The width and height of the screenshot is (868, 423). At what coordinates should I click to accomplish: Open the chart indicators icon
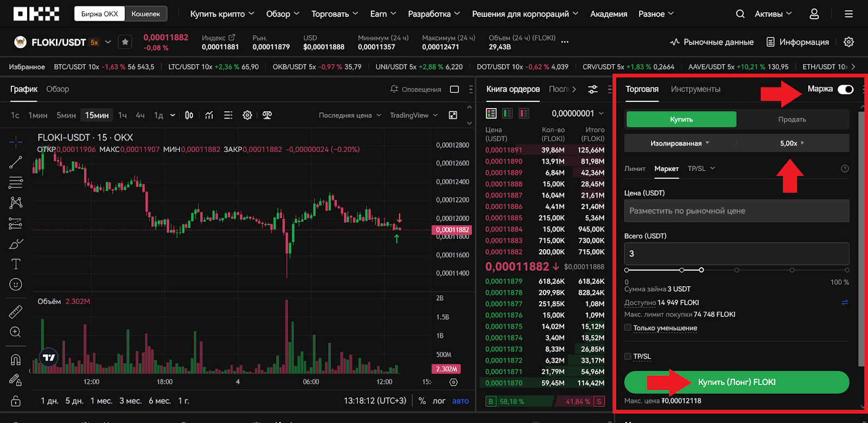click(209, 115)
